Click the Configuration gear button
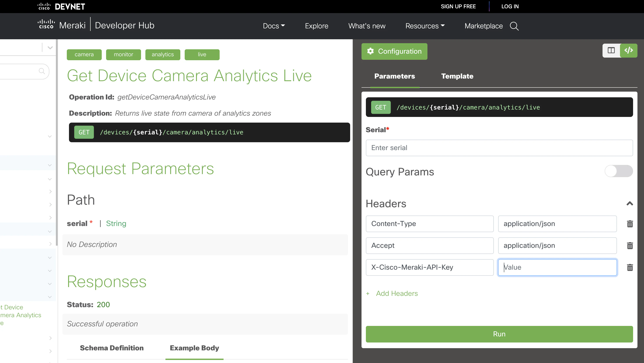 [394, 51]
